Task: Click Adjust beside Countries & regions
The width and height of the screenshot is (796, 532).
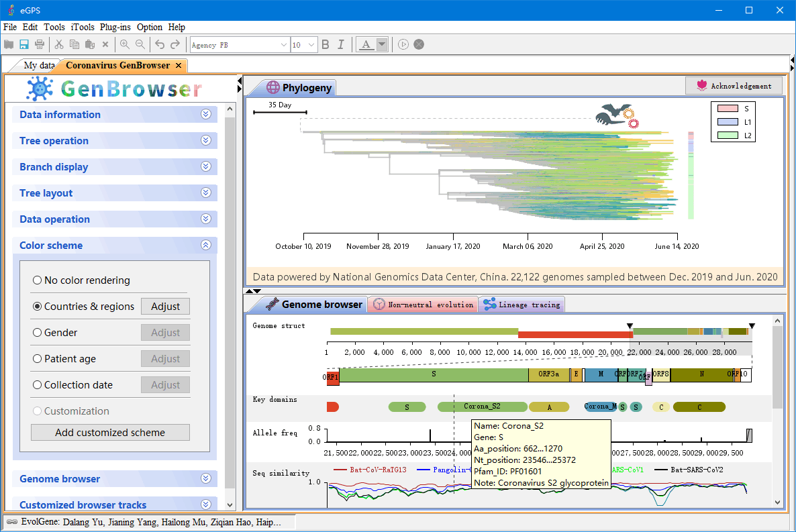Action: tap(165, 306)
